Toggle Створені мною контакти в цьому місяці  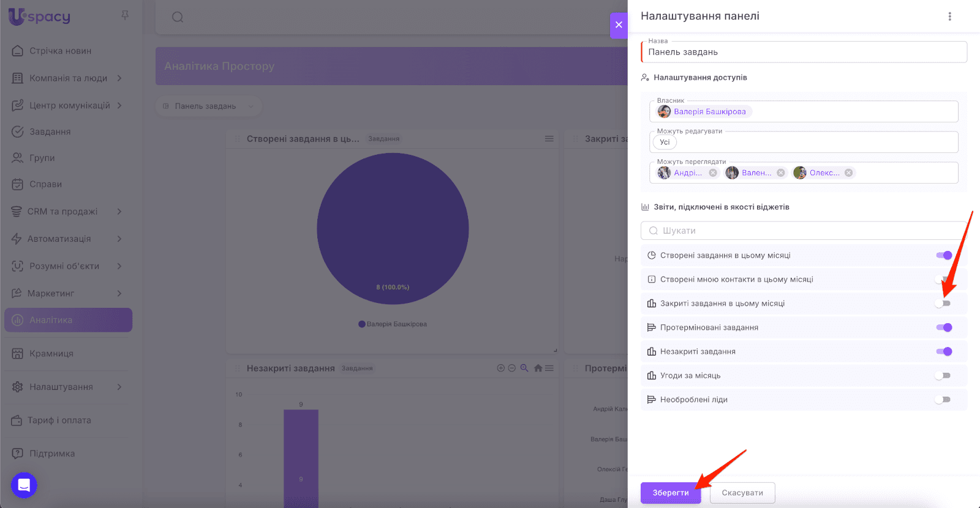click(944, 279)
